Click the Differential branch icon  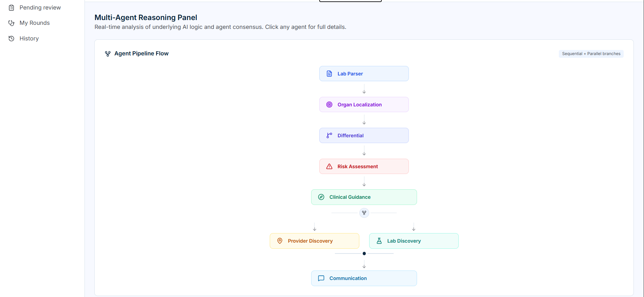pyautogui.click(x=329, y=136)
